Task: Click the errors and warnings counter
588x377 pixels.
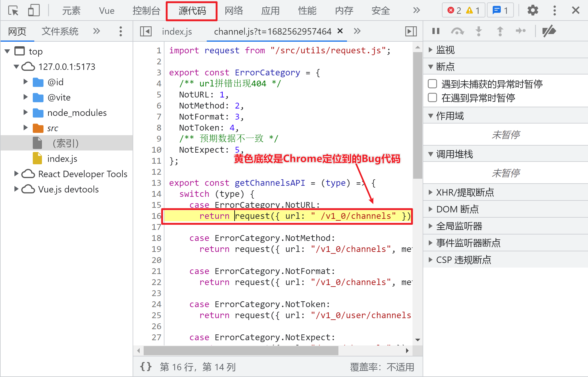Action: point(463,10)
